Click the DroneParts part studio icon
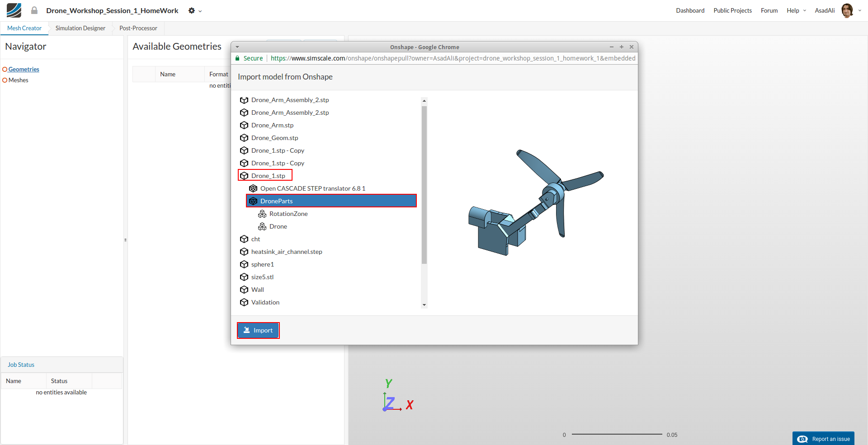868x445 pixels. (x=253, y=201)
